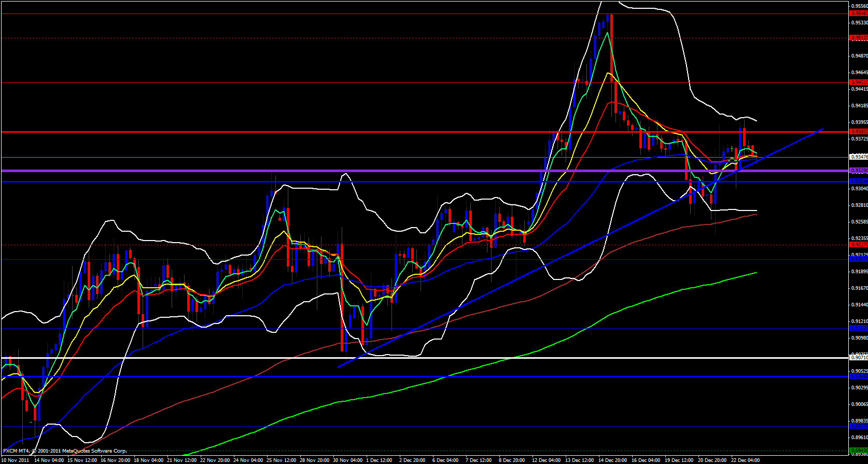Click the red 0.9546 price label
Viewport: 868px width, 464px height.
858,13
